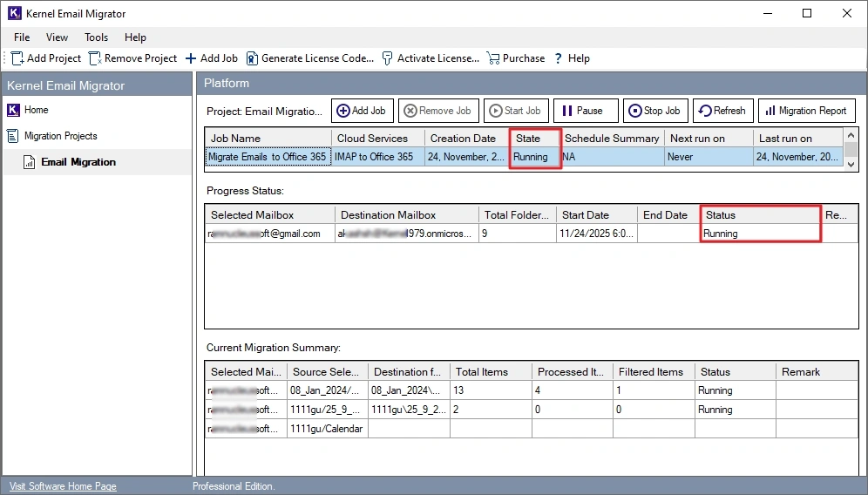
Task: Visit Software Home Page link
Action: coord(63,486)
